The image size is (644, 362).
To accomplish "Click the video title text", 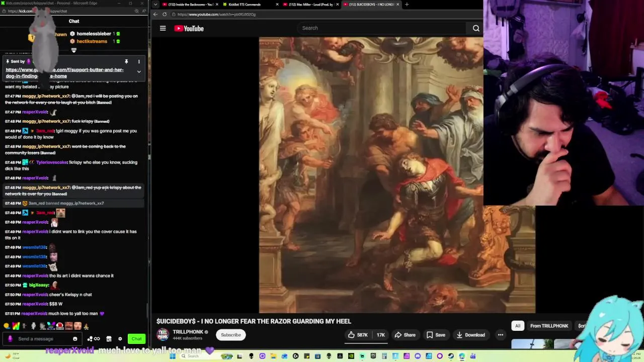I will (254, 321).
